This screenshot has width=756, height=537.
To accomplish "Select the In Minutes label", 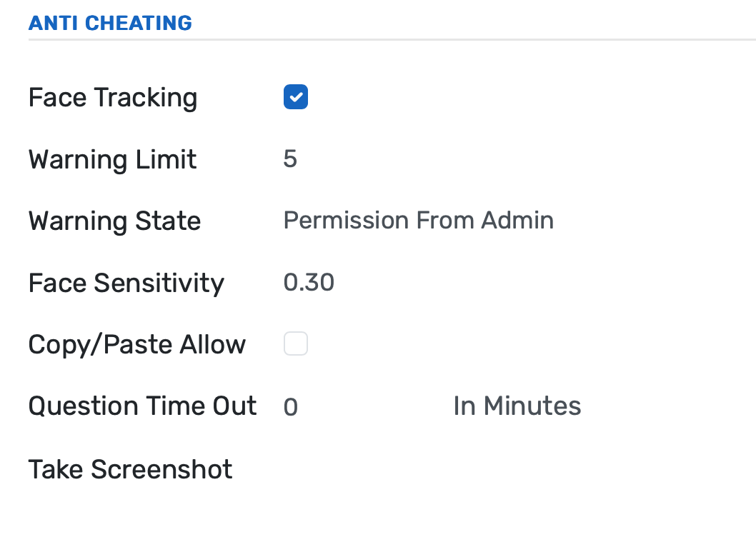I will point(517,406).
